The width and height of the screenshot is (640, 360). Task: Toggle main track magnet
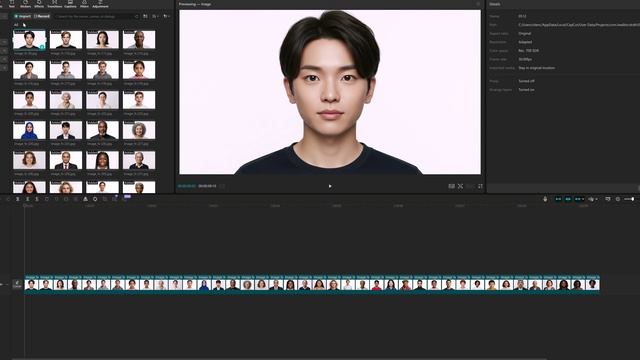pos(558,199)
